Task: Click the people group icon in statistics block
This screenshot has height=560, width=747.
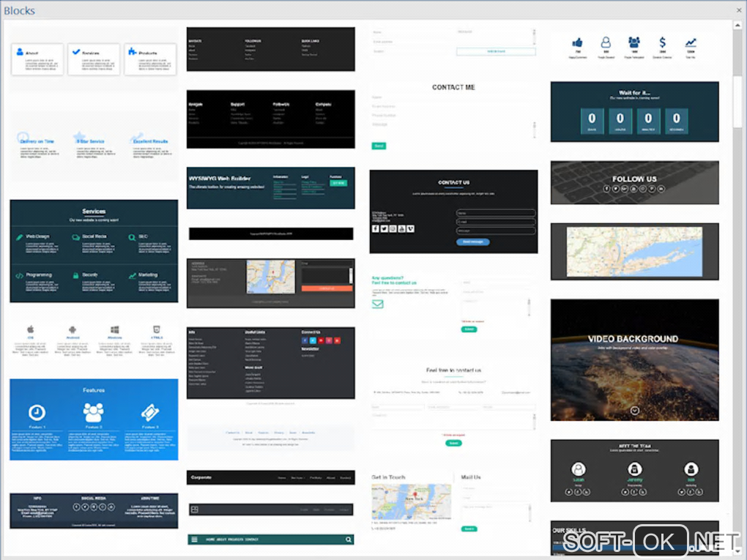Action: 634,42
